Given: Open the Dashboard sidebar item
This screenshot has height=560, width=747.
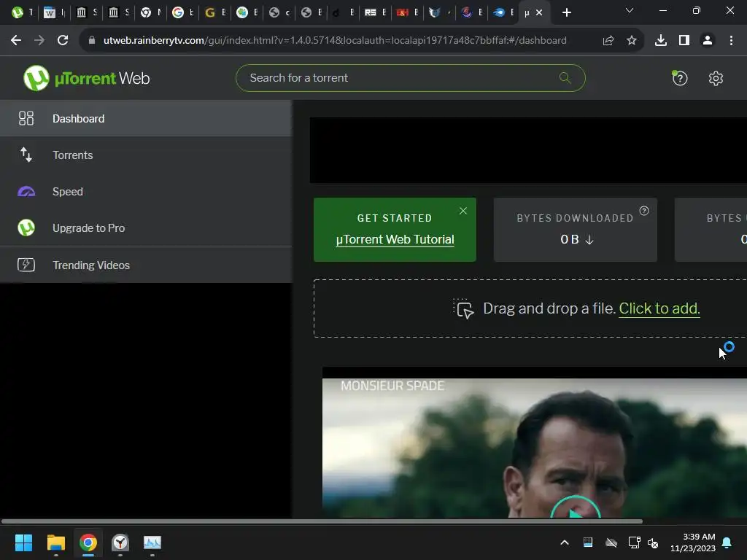Looking at the screenshot, I should [145, 119].
